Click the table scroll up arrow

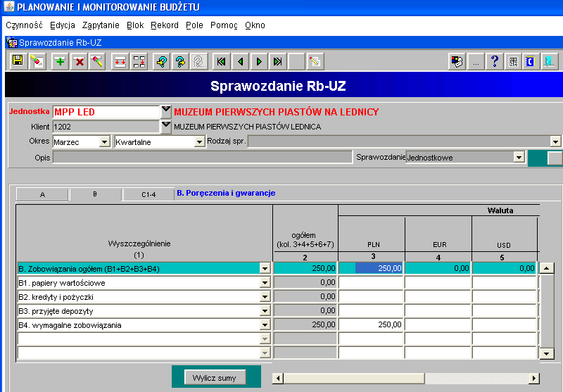[547, 268]
